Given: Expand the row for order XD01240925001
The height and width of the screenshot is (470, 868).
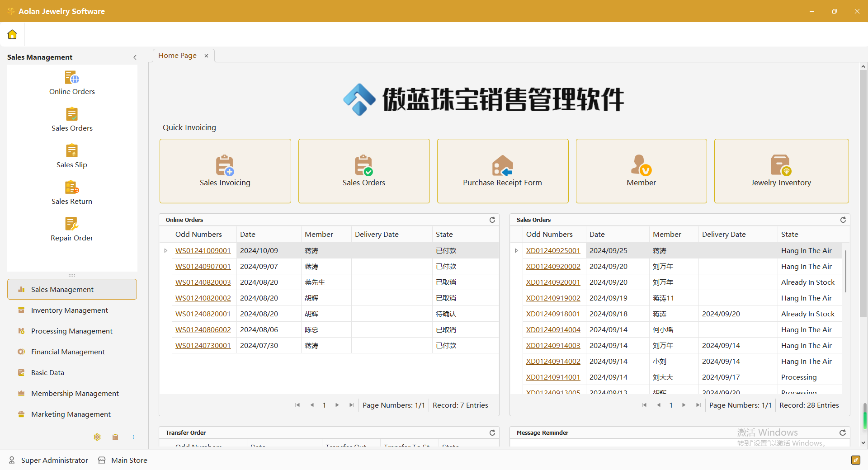Looking at the screenshot, I should pos(517,251).
